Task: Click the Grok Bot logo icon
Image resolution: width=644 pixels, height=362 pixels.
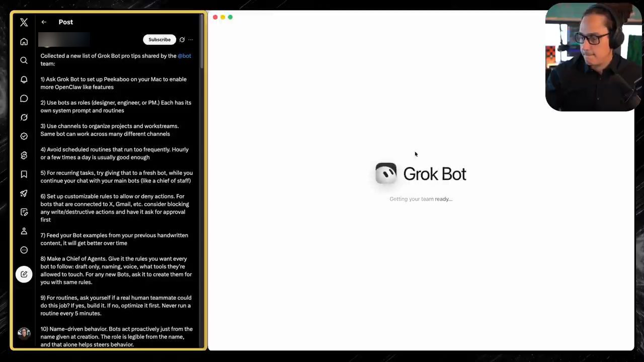Action: tap(386, 173)
